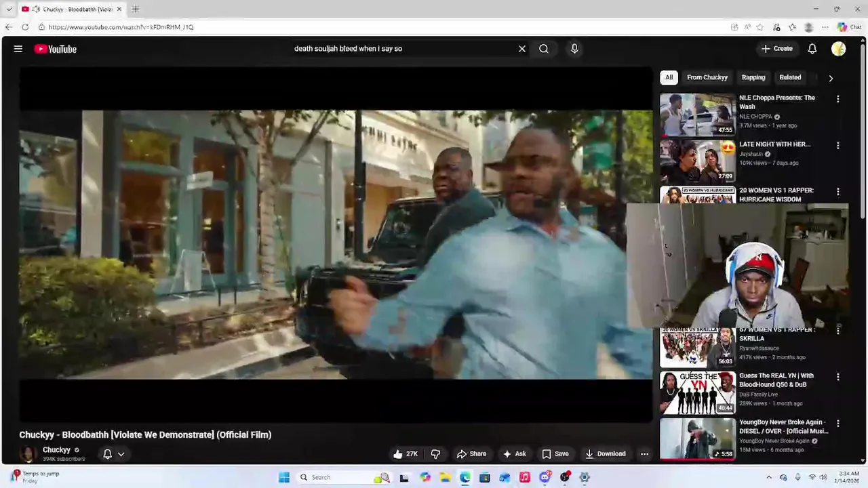The width and height of the screenshot is (868, 488).
Task: Click the address bar URL
Action: [x=121, y=27]
